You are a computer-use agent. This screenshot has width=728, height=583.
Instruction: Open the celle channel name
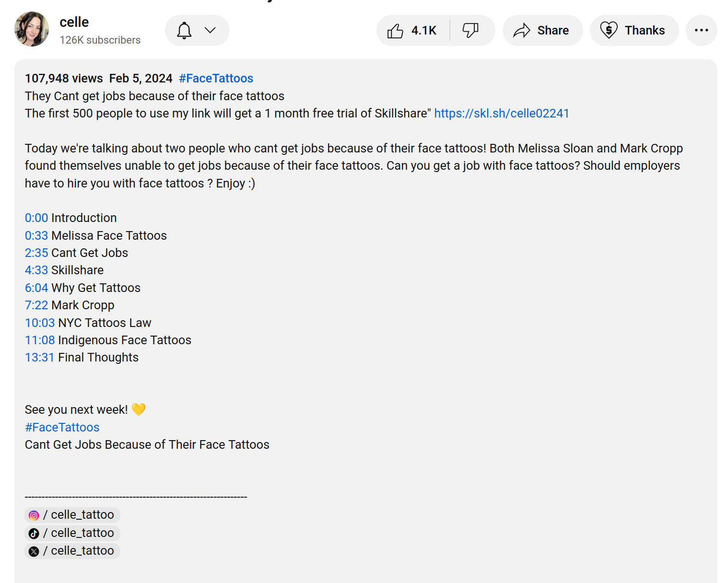pos(74,22)
